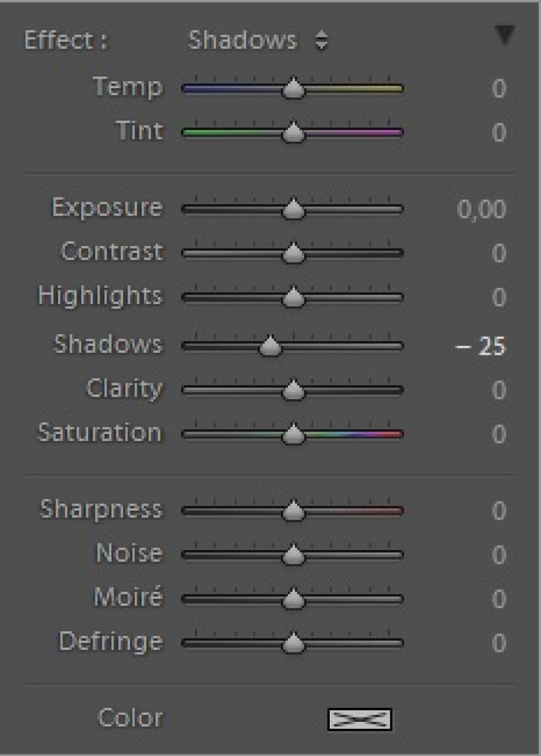Open the Effect preset dropdown showing Shadows
Screen dimensions: 541x756
[258, 41]
